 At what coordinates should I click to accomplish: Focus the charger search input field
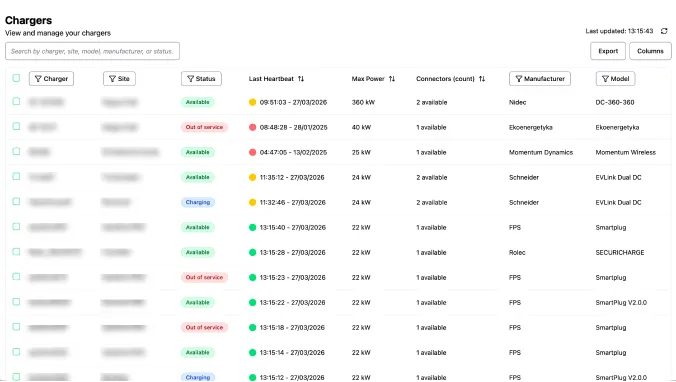coord(92,51)
